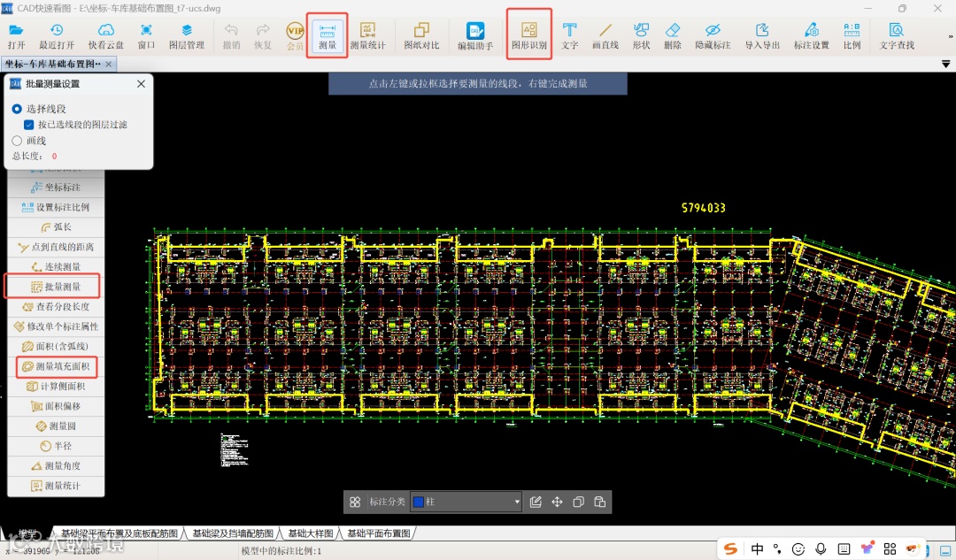Switch to 基础大样图 layout tab

[x=310, y=533]
